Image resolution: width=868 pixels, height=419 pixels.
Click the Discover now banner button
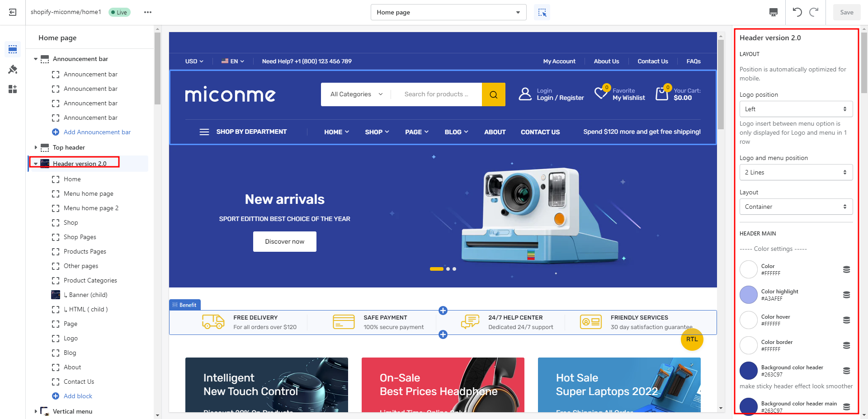coord(284,241)
